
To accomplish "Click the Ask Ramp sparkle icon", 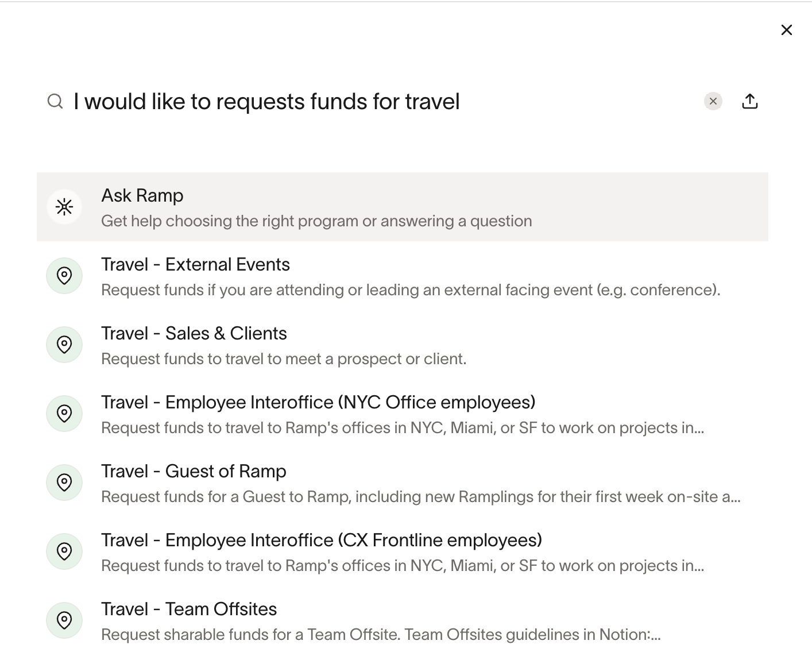I will (64, 207).
